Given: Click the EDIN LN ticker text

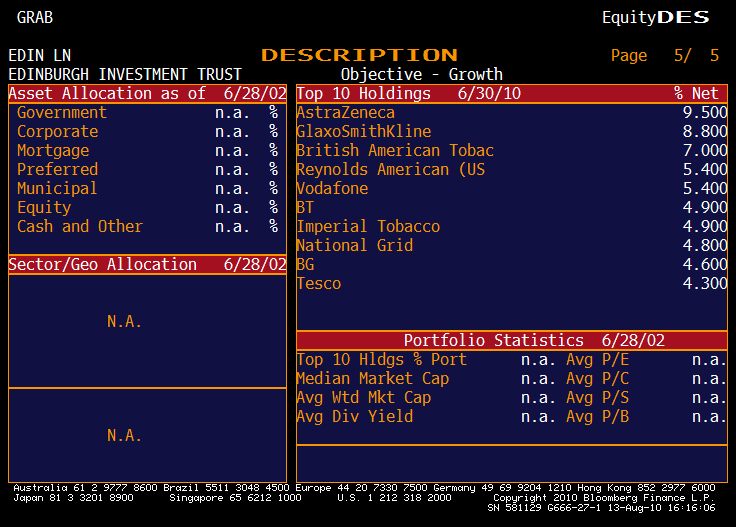Looking at the screenshot, I should [x=39, y=55].
